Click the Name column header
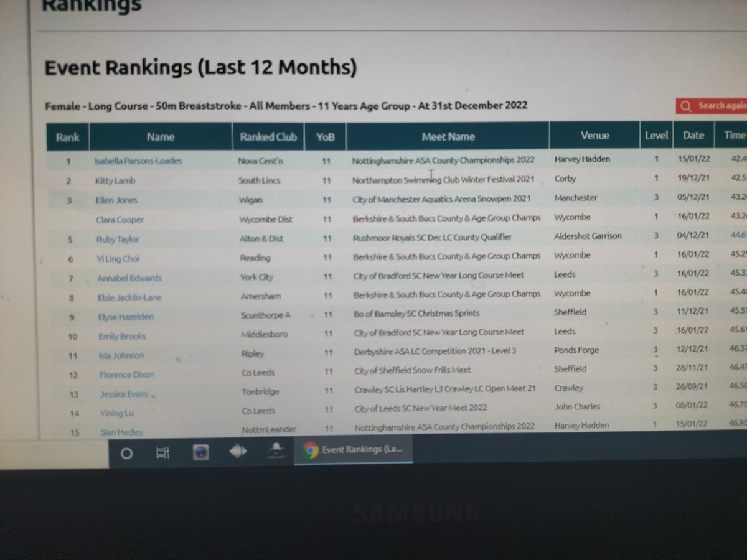 point(161,137)
